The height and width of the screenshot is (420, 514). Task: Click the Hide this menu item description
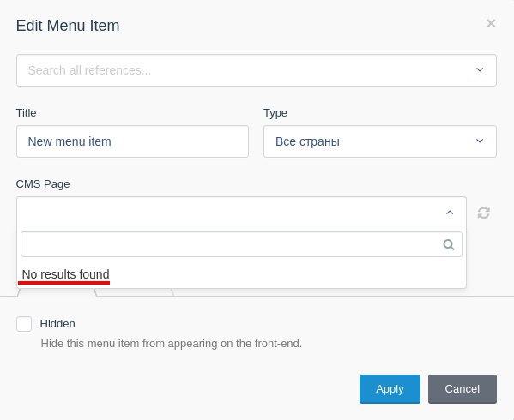[171, 344]
